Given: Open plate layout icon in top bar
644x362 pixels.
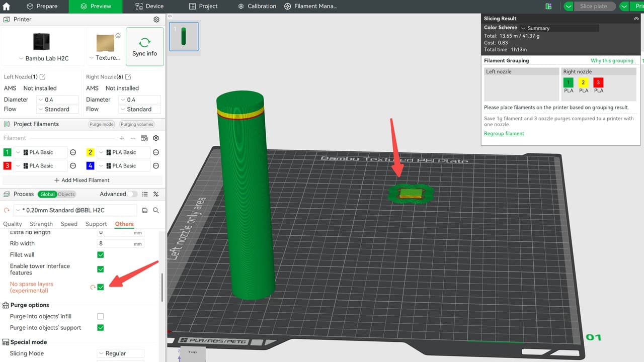Looking at the screenshot, I should (x=549, y=6).
